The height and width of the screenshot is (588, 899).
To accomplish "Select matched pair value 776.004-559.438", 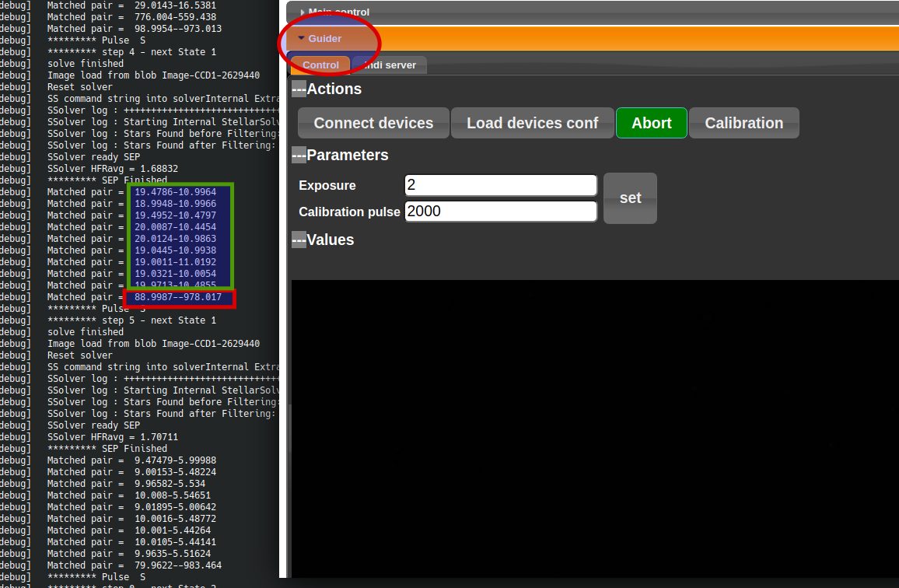I will point(176,17).
